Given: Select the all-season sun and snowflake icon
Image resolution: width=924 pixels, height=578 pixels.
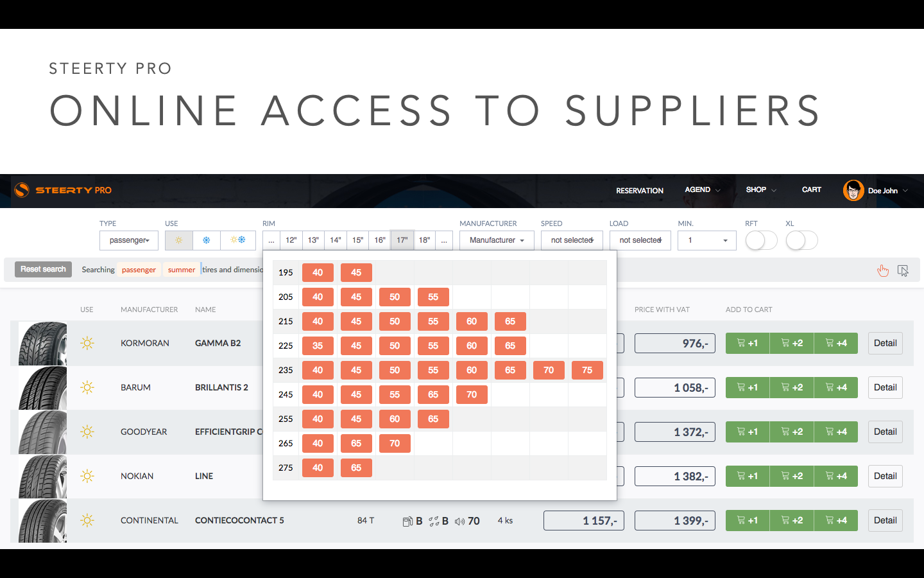Looking at the screenshot, I should click(x=238, y=240).
